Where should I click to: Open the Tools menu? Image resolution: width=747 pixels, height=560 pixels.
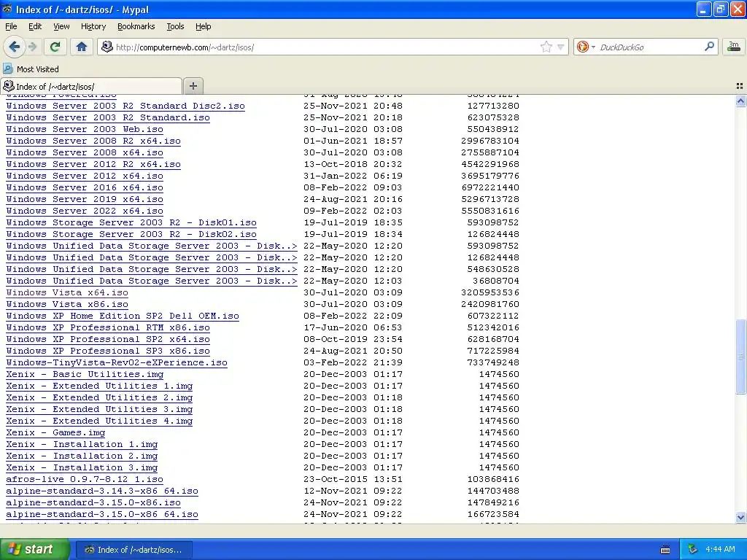tap(175, 26)
